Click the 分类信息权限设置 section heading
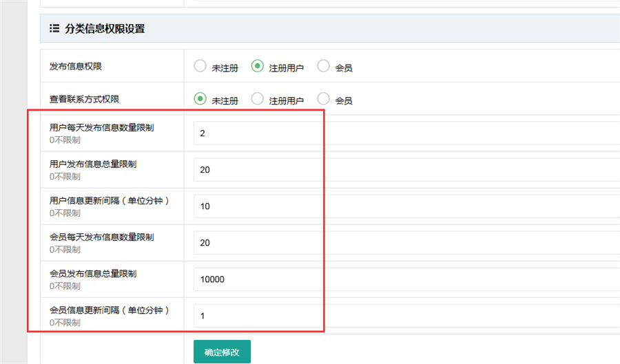 [105, 29]
